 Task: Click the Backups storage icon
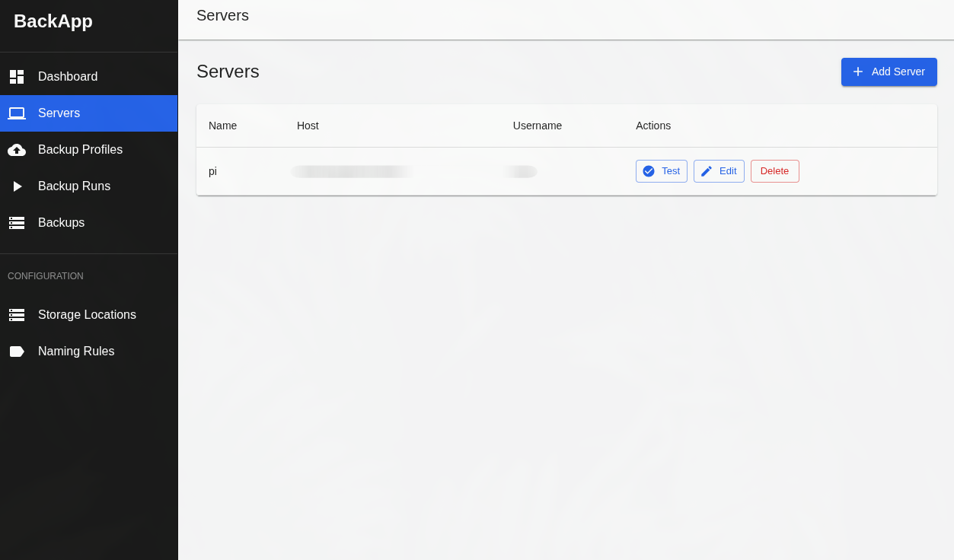tap(17, 223)
